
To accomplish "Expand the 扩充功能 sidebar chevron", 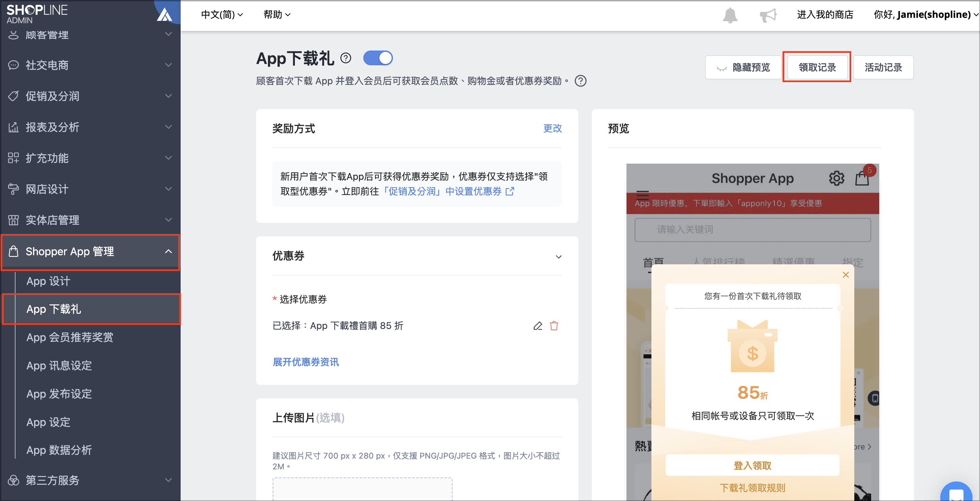I will 168,158.
